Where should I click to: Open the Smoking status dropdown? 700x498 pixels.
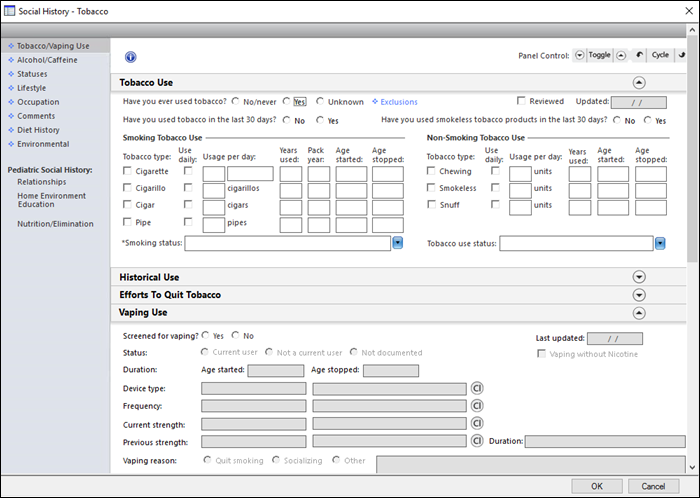[x=397, y=243]
